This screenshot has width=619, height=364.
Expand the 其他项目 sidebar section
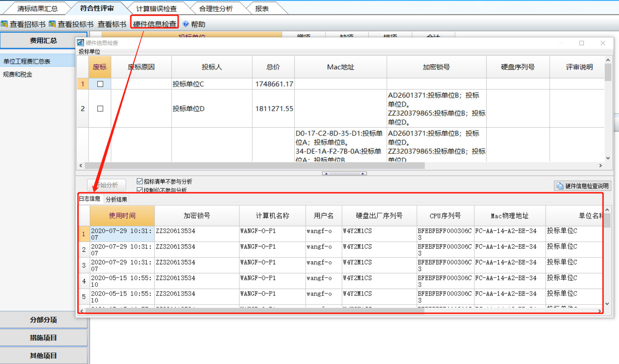pos(43,355)
